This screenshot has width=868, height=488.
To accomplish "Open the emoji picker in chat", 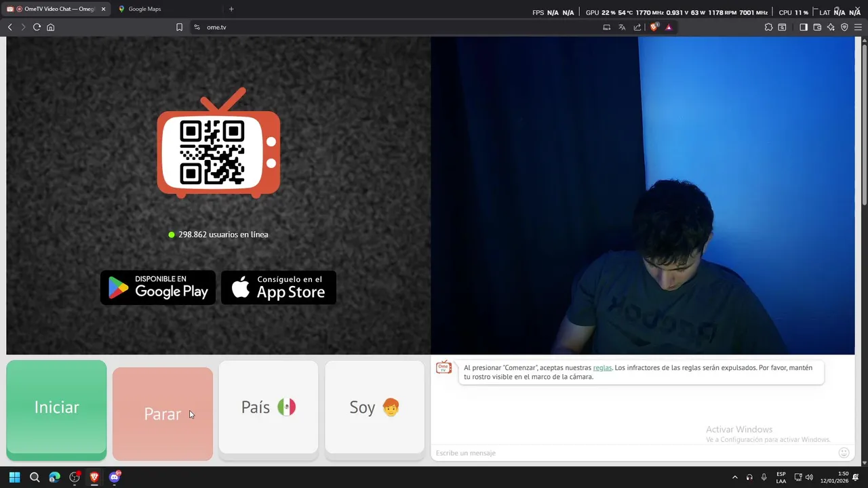I will click(x=844, y=453).
